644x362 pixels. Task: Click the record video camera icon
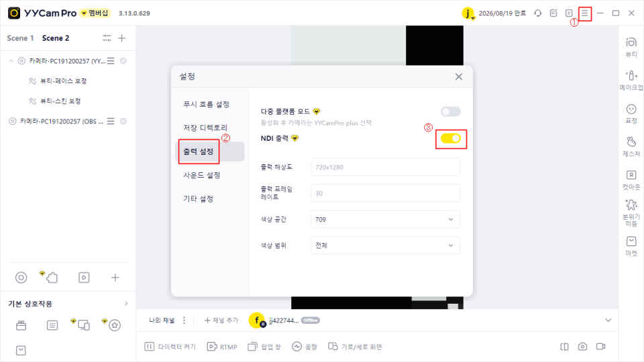[600, 347]
